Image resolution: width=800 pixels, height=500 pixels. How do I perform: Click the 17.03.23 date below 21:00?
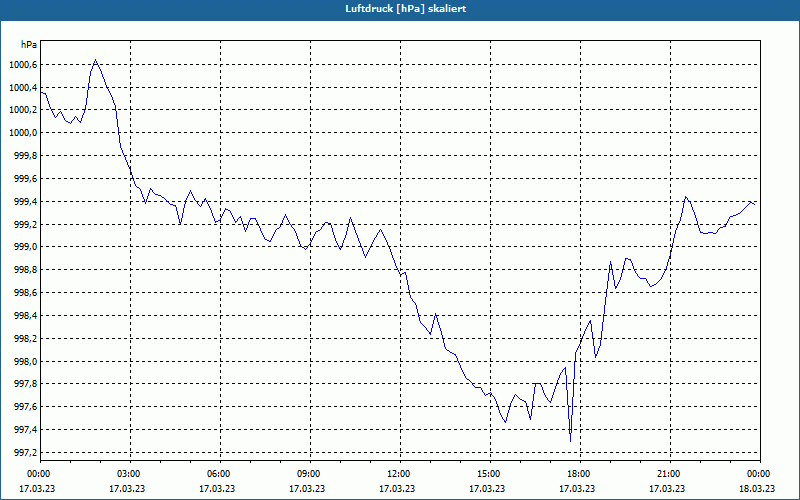tap(667, 488)
